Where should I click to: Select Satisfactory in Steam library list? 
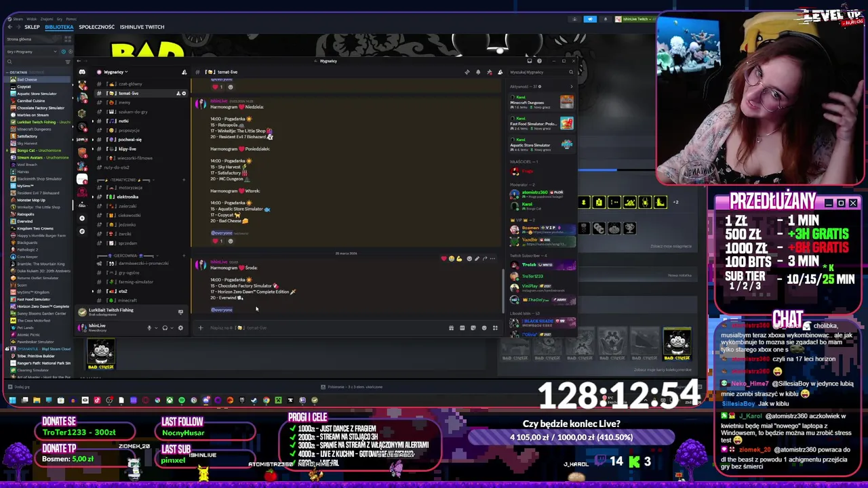tap(27, 136)
